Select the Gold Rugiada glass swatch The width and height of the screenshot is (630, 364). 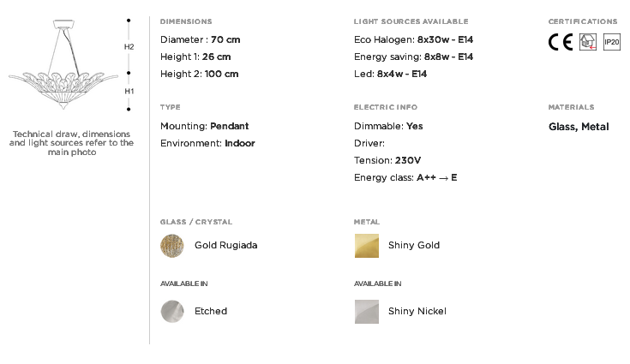[x=172, y=246]
